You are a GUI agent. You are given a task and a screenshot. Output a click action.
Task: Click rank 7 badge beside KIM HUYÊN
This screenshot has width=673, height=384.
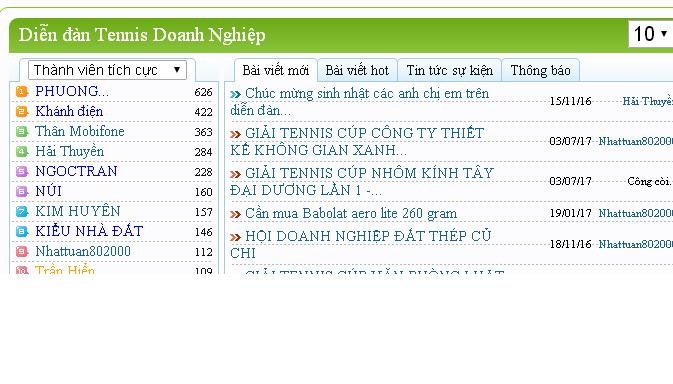pos(22,212)
